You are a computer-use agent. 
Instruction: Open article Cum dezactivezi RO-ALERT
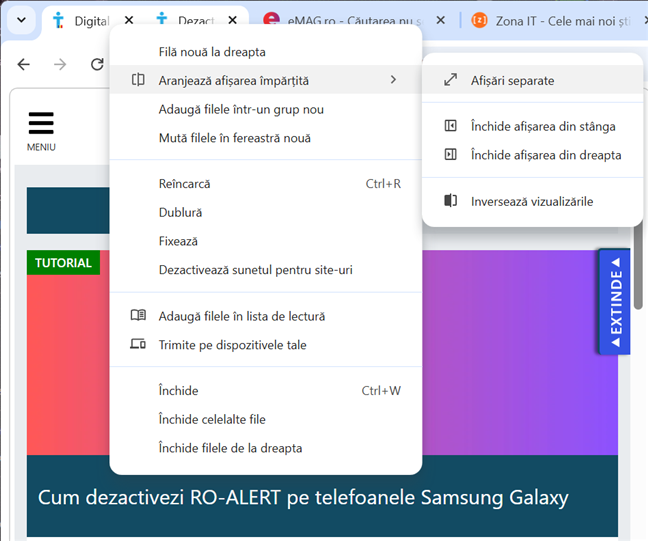tap(303, 498)
